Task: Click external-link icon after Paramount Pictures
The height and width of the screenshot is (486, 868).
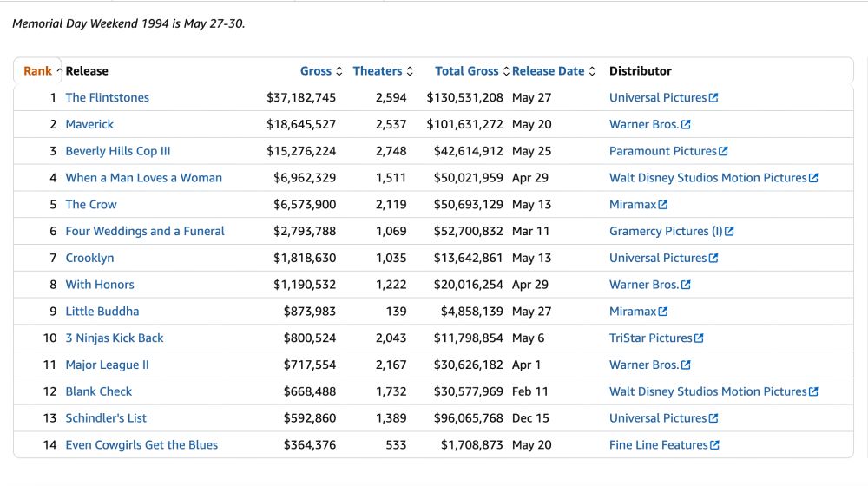Action: coord(723,151)
